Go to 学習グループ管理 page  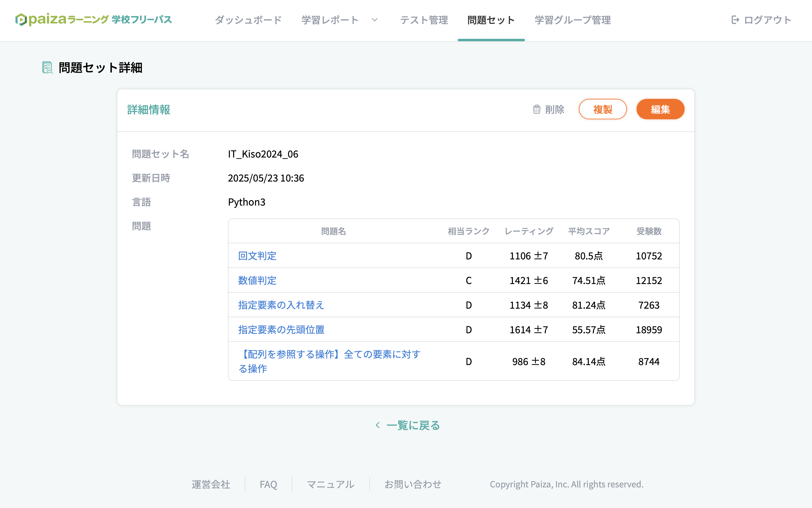(572, 20)
